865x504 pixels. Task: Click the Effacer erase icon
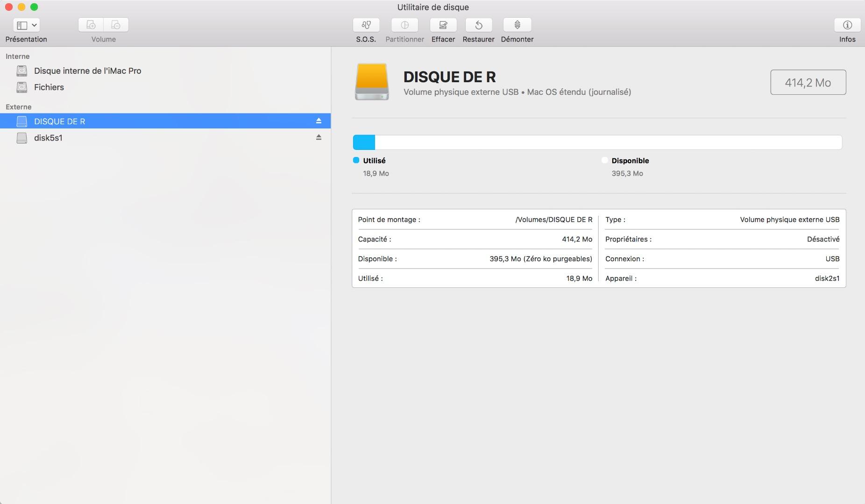pyautogui.click(x=443, y=25)
